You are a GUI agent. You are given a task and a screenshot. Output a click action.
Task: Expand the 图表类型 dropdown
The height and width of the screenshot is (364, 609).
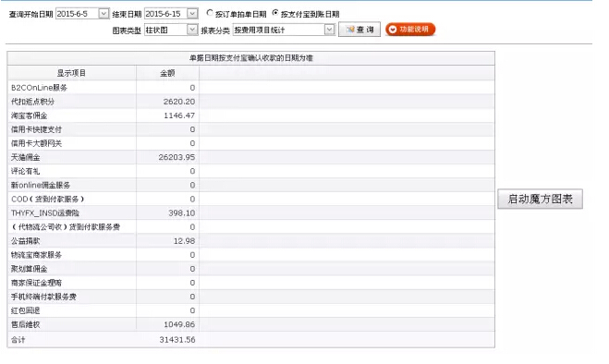click(x=192, y=30)
